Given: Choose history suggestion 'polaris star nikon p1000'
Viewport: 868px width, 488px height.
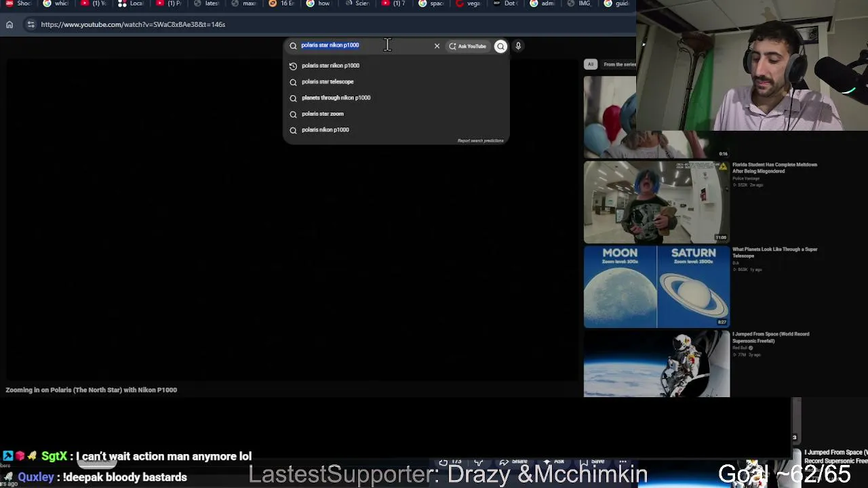Looking at the screenshot, I should tap(396, 66).
